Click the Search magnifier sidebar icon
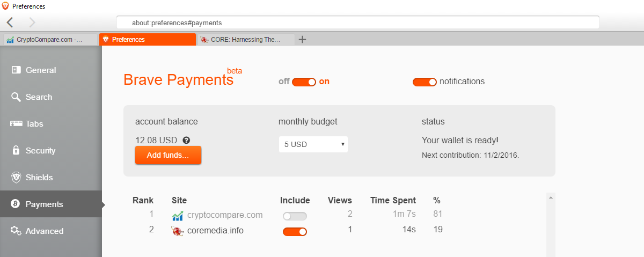This screenshot has height=257, width=644. click(x=16, y=97)
